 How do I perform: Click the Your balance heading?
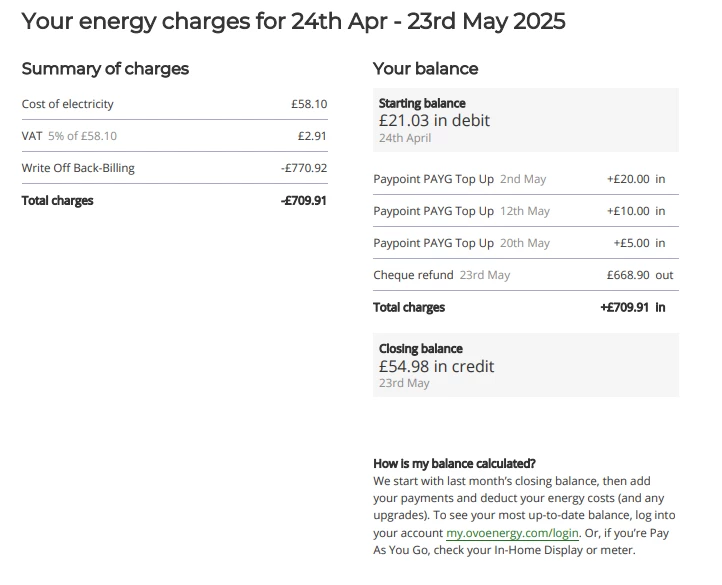[425, 69]
